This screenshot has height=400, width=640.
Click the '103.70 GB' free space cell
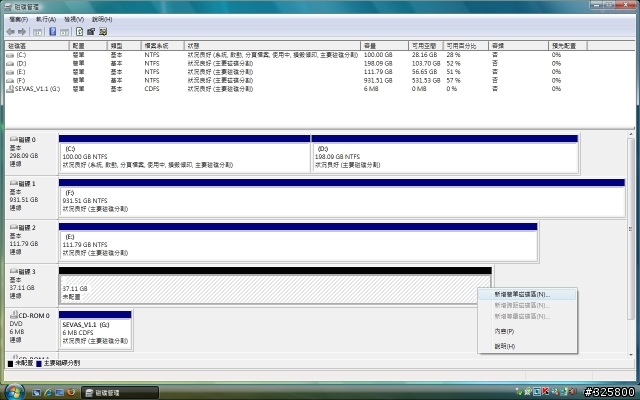point(426,64)
